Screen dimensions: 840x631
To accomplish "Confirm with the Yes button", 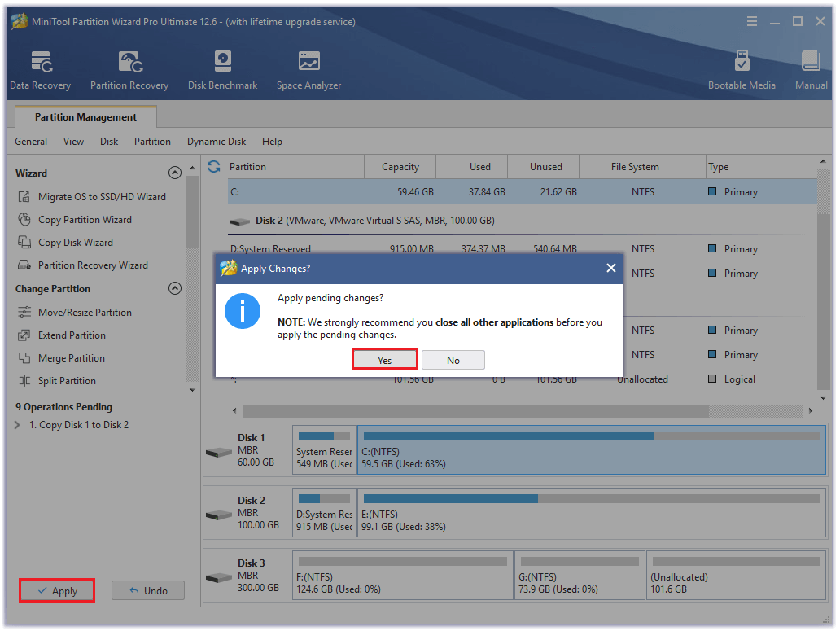I will point(385,360).
